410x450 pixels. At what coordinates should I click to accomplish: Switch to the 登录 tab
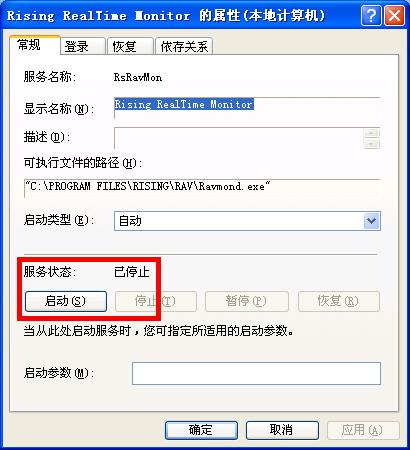(82, 46)
